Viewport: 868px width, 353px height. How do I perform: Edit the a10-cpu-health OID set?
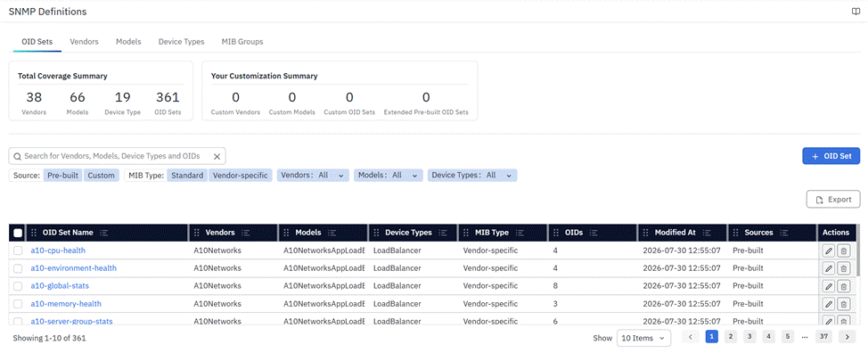(x=829, y=250)
